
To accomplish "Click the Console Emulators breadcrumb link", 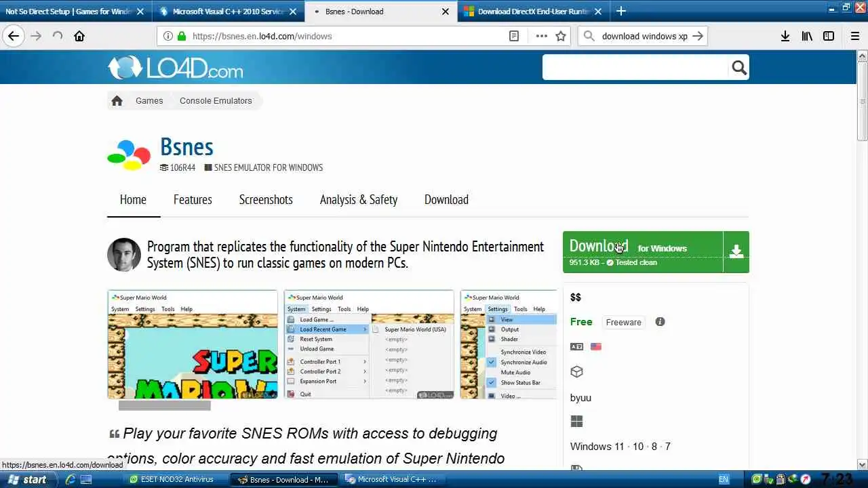I will 216,100.
